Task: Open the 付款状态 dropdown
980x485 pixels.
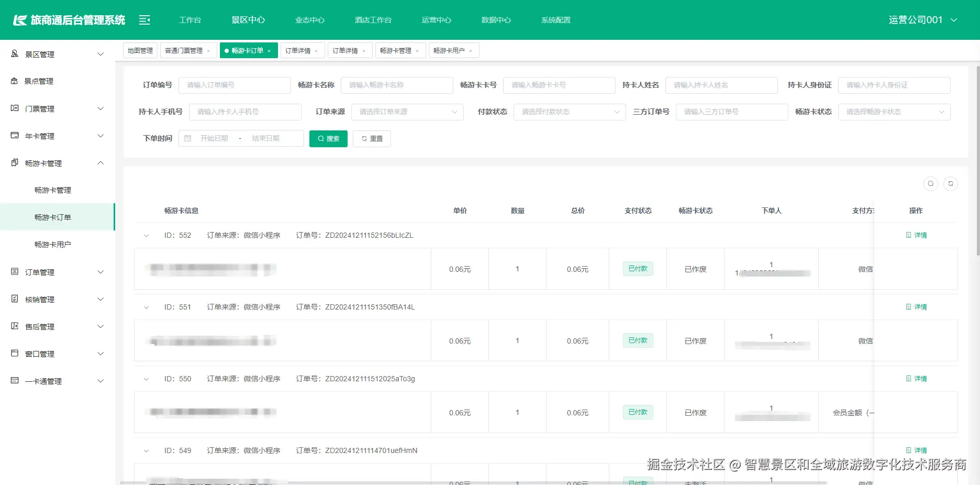Action: pyautogui.click(x=569, y=112)
